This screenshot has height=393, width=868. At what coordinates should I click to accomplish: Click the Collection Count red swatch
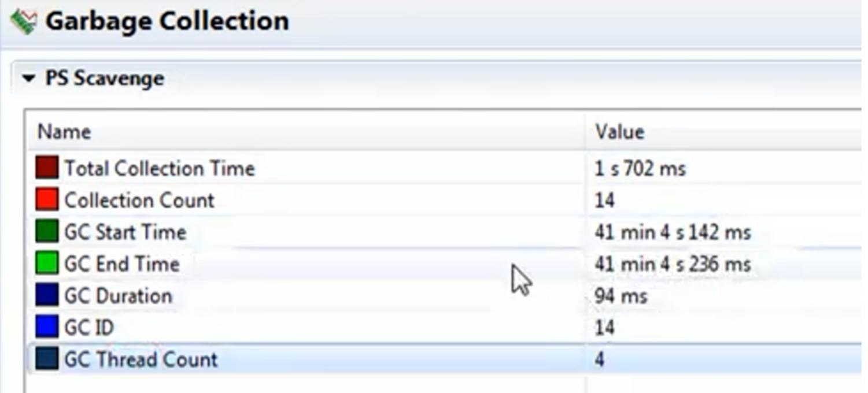[x=47, y=200]
